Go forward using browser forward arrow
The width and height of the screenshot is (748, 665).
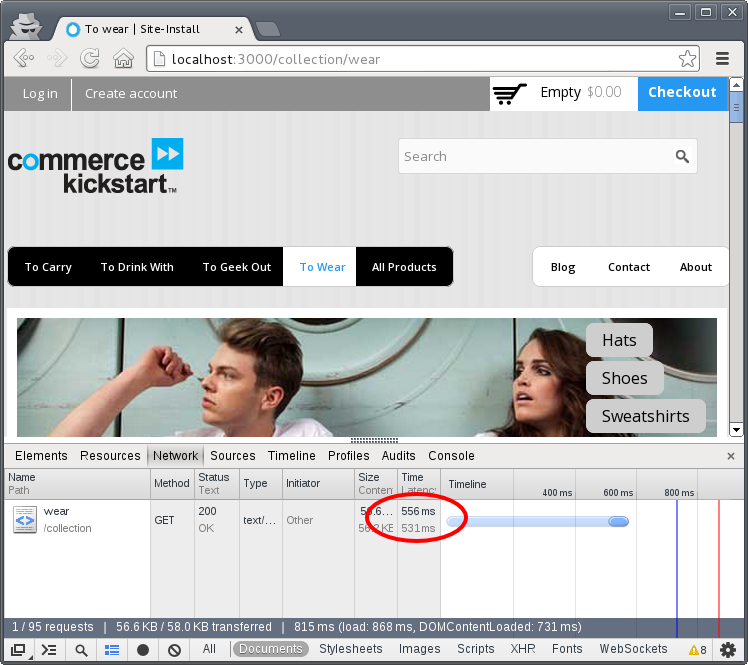[x=57, y=58]
